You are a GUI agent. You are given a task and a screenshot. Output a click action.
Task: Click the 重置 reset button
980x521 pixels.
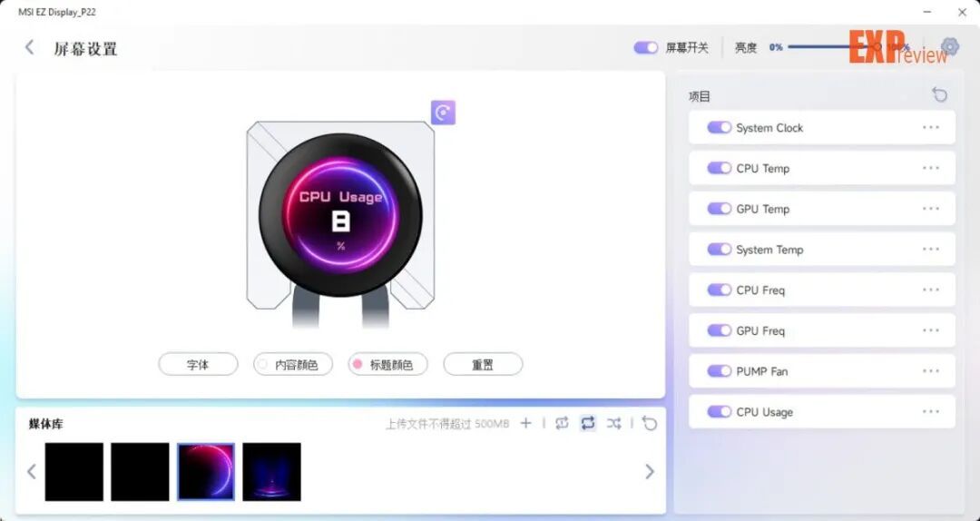[483, 365]
